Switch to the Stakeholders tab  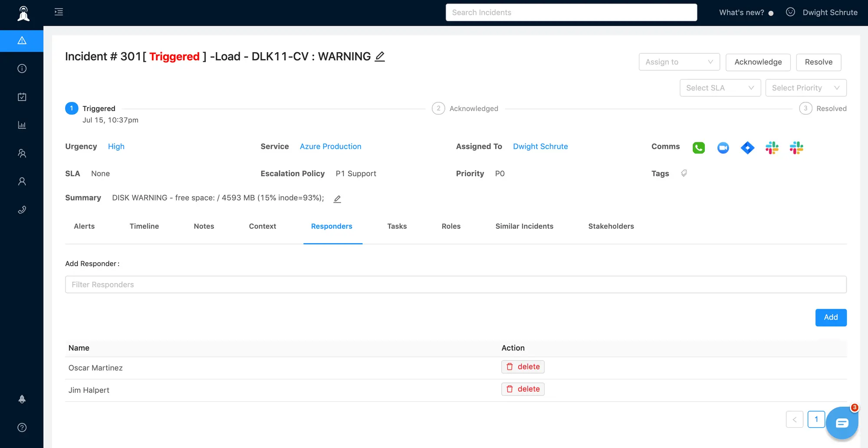(x=611, y=226)
